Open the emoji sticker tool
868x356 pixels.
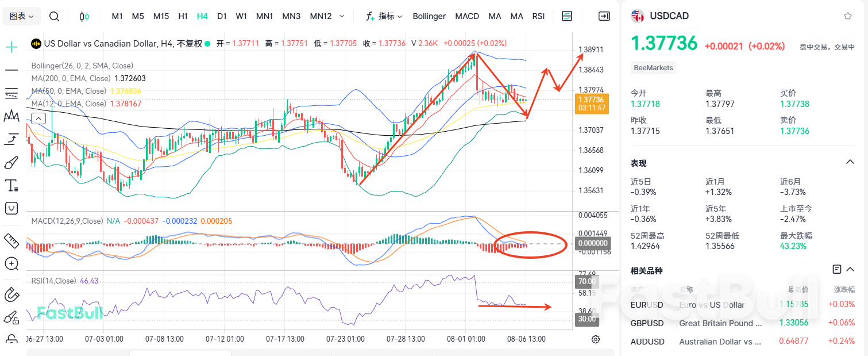[x=11, y=208]
